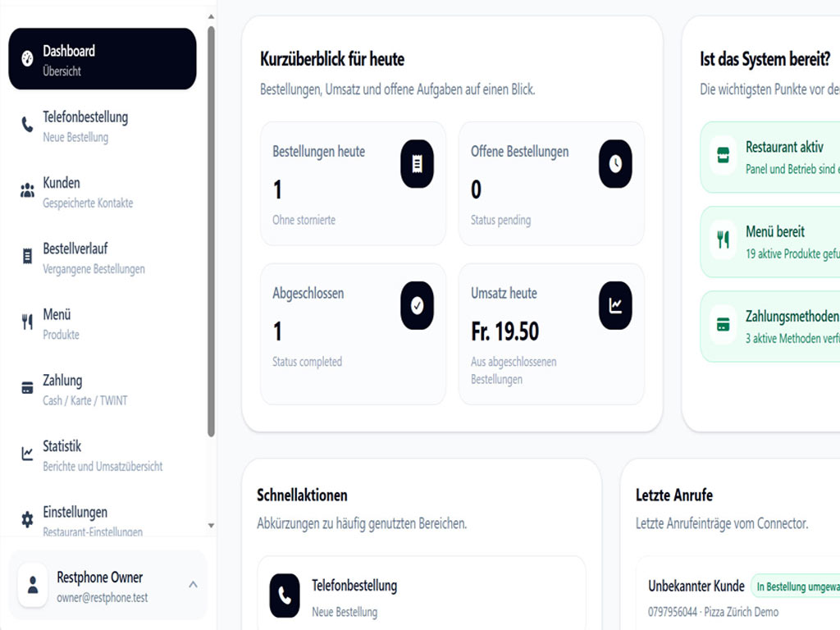This screenshot has height=630, width=840.
Task: Click the fork and knife icon beside Menü bereit
Action: coord(724,240)
